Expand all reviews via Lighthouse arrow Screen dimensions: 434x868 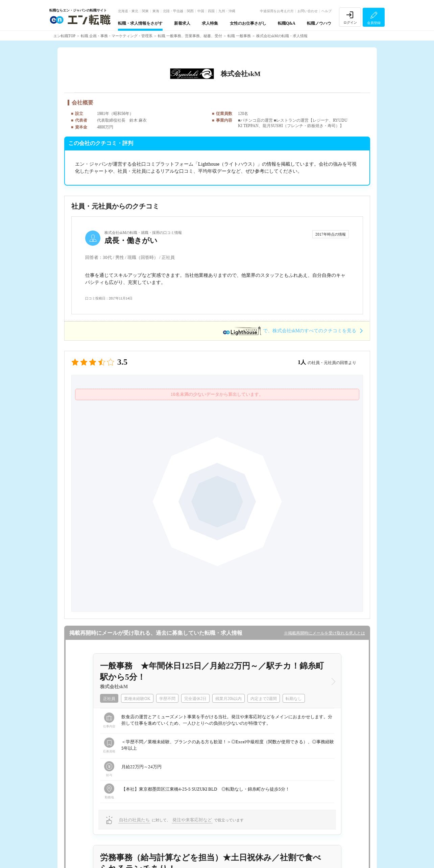(361, 331)
